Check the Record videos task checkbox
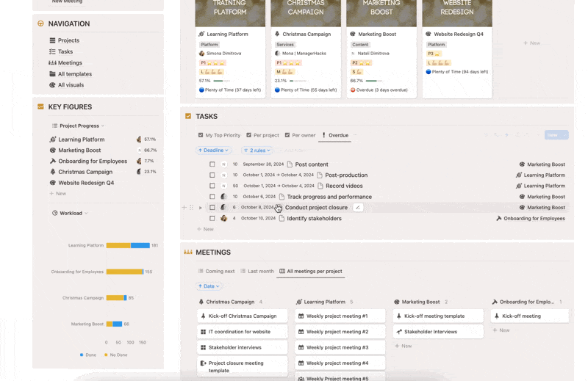The image size is (588, 381). pos(212,186)
